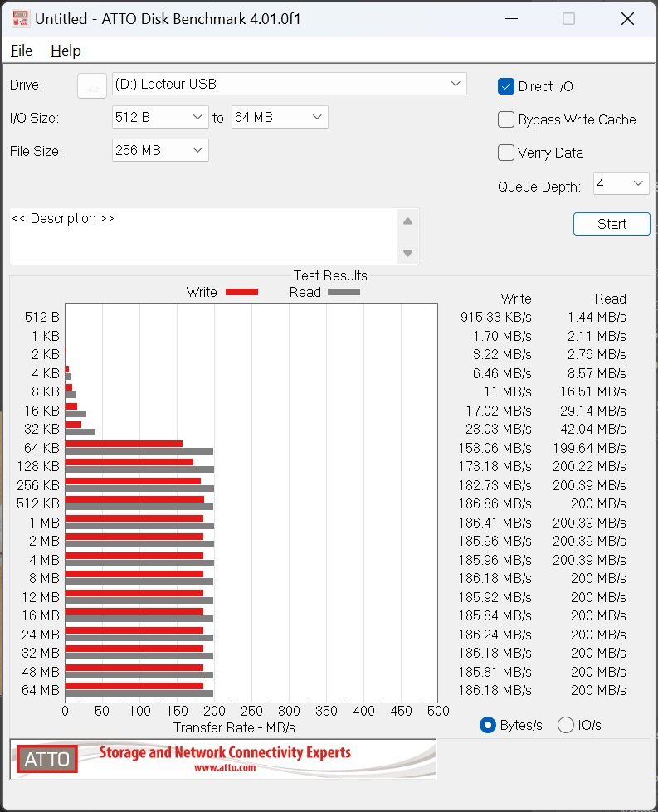Viewport: 658px width, 812px height.
Task: Click the 48 MB row label
Action: coord(41,672)
